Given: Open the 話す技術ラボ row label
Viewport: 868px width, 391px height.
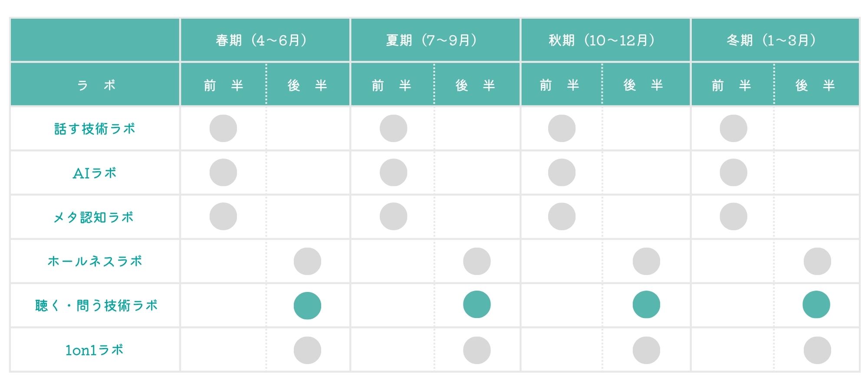Looking at the screenshot, I should 95,129.
